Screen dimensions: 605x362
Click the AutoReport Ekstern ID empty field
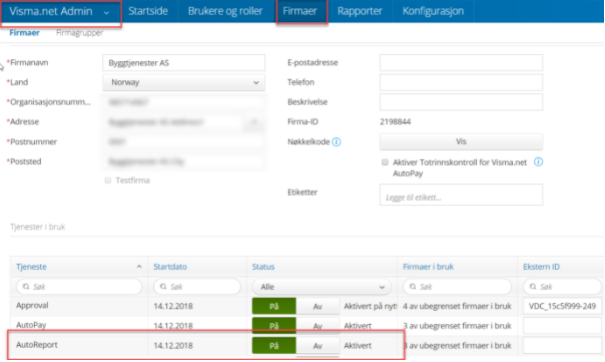point(562,346)
